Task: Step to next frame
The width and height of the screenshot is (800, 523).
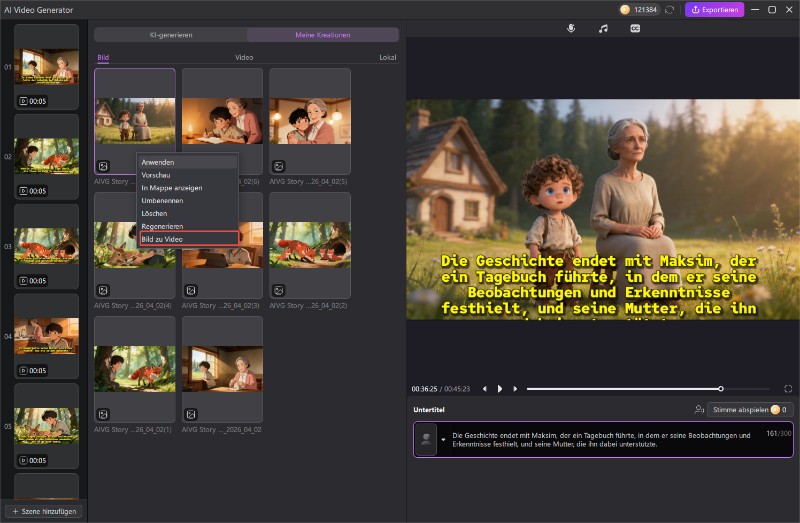Action: tap(515, 388)
